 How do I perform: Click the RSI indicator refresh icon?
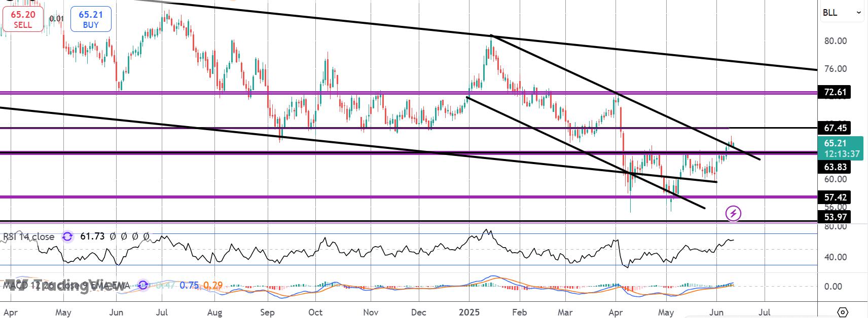coord(67,236)
